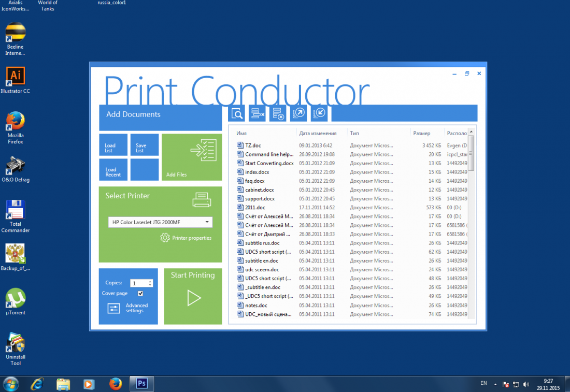Click the clear-list icon with circled x

click(278, 114)
